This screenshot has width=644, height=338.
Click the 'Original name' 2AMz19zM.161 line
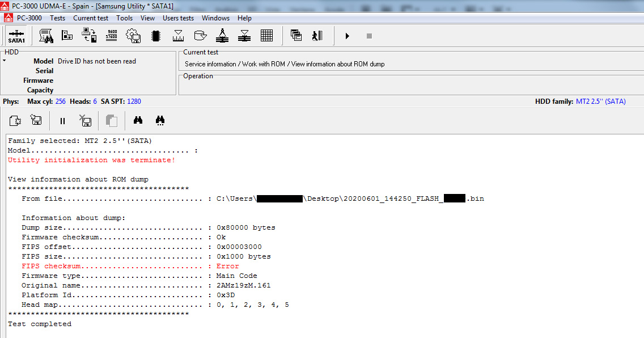pos(146,285)
